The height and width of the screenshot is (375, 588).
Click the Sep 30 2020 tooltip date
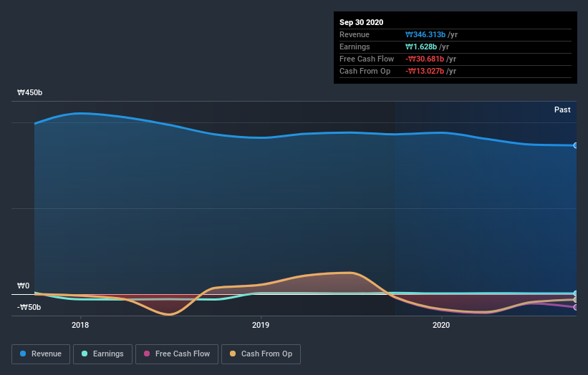(361, 22)
